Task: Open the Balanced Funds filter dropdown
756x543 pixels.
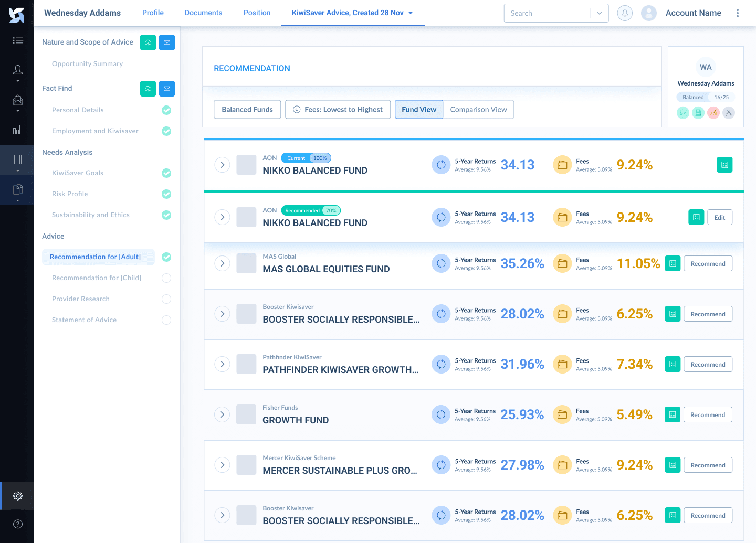Action: pos(247,109)
